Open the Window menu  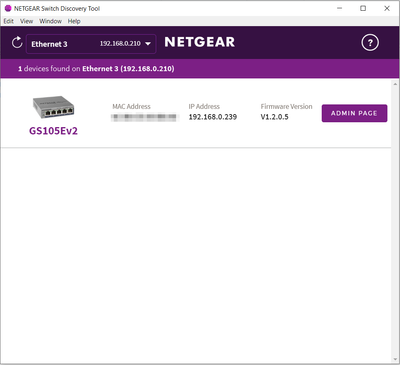(x=50, y=21)
